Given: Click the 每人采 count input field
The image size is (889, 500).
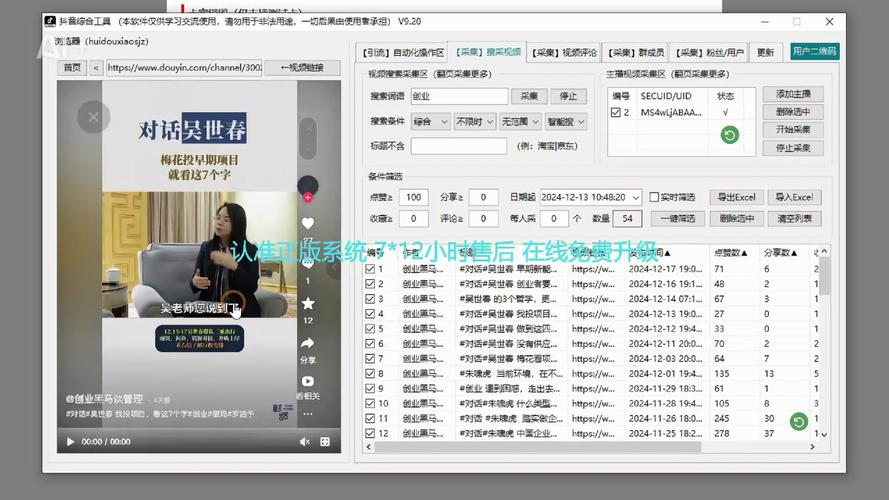Looking at the screenshot, I should (554, 218).
